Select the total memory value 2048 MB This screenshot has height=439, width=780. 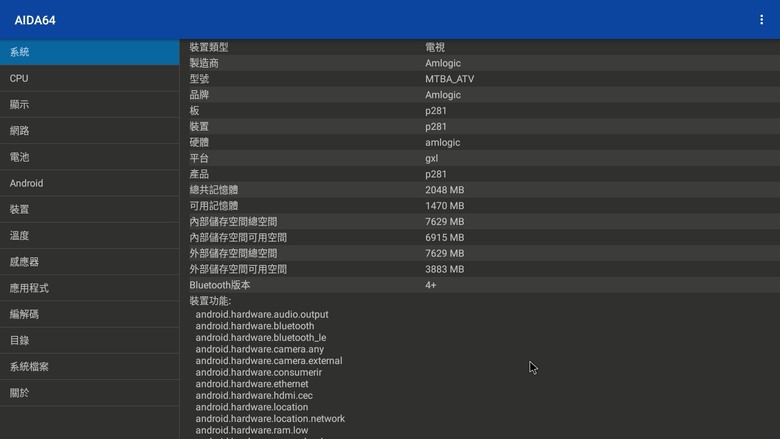coord(445,190)
